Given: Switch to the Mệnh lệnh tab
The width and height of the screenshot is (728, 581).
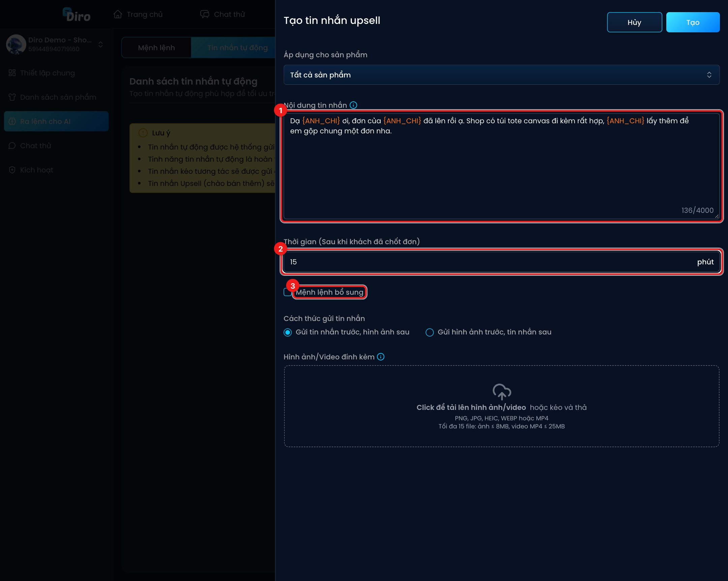Looking at the screenshot, I should coord(156,47).
